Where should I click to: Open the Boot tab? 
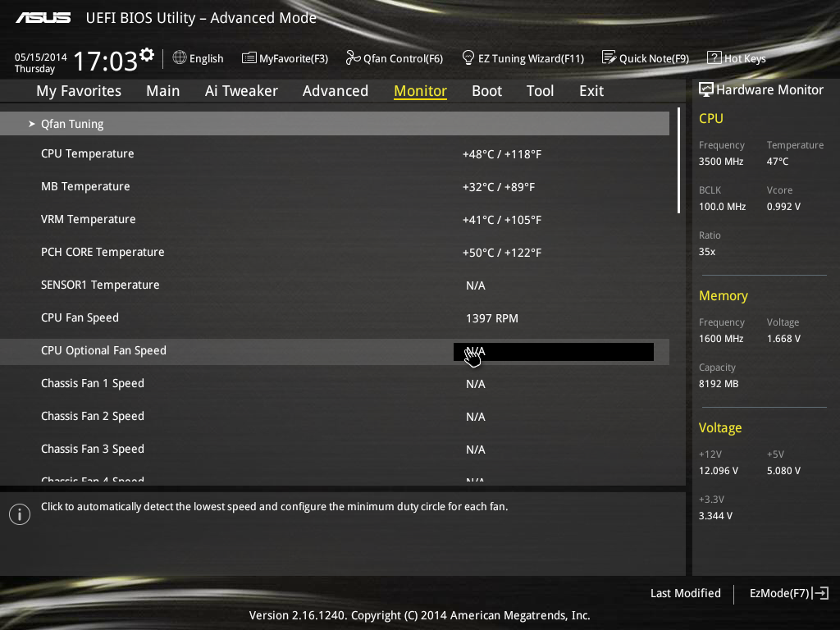487,91
